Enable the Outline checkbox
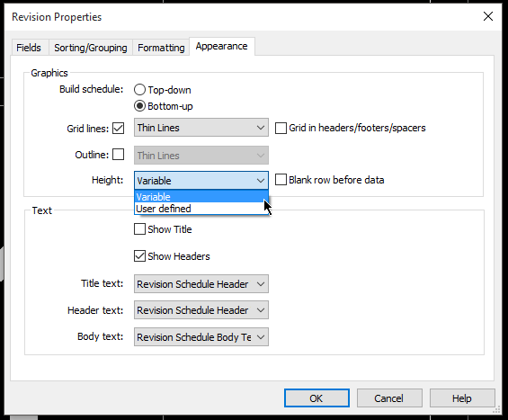 [119, 155]
